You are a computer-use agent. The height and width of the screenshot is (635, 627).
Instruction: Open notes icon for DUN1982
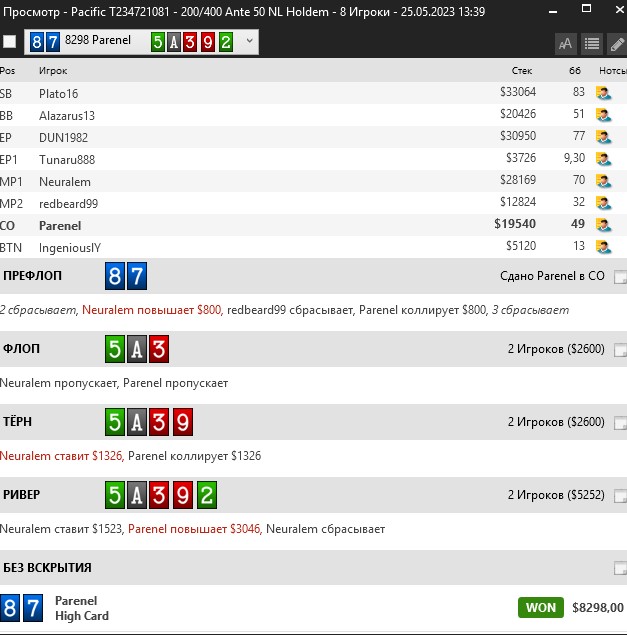(x=603, y=137)
